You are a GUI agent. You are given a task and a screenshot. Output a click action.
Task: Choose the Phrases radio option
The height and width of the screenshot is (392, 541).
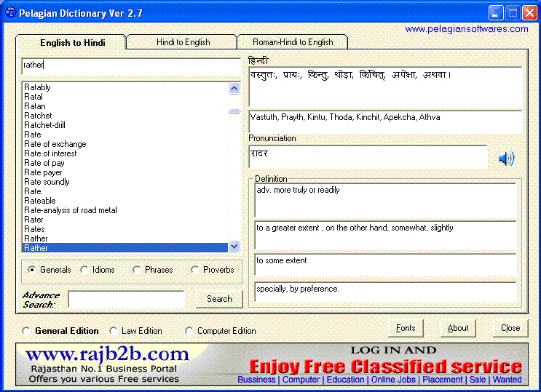(x=137, y=270)
